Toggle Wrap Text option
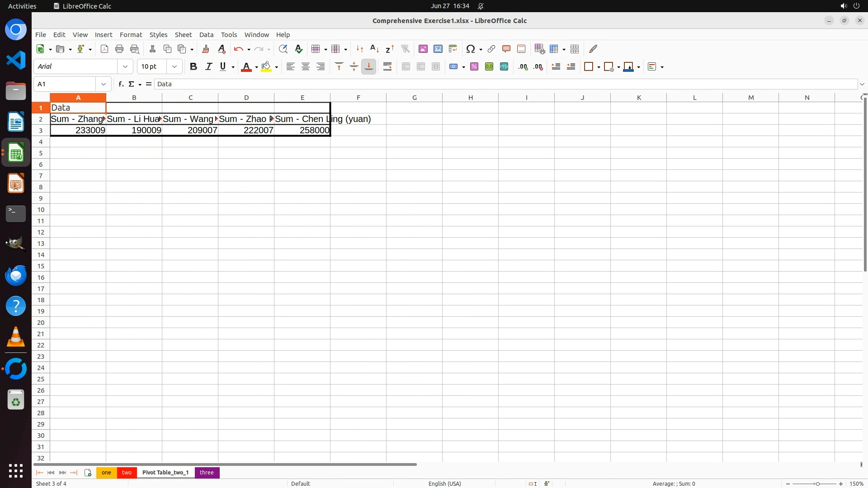Image resolution: width=868 pixels, height=488 pixels. click(387, 67)
